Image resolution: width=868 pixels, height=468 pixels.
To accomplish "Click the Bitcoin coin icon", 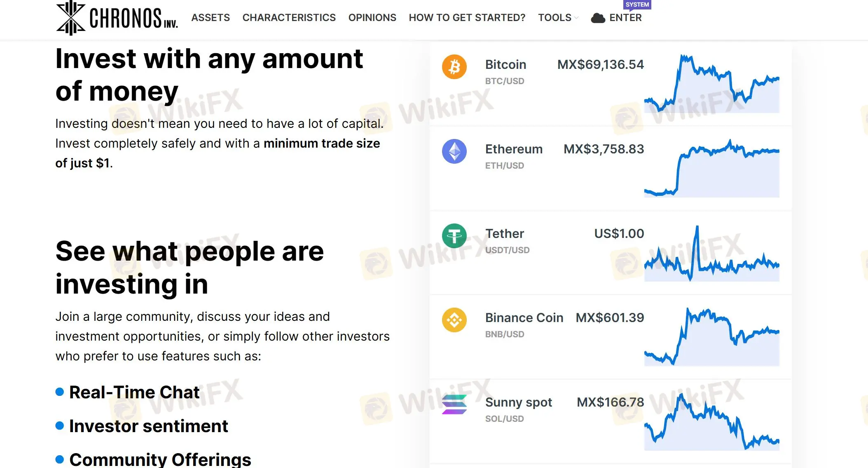I will (455, 68).
